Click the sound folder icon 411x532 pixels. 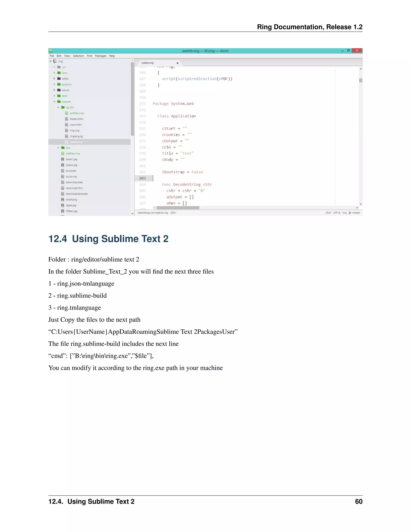point(59,90)
